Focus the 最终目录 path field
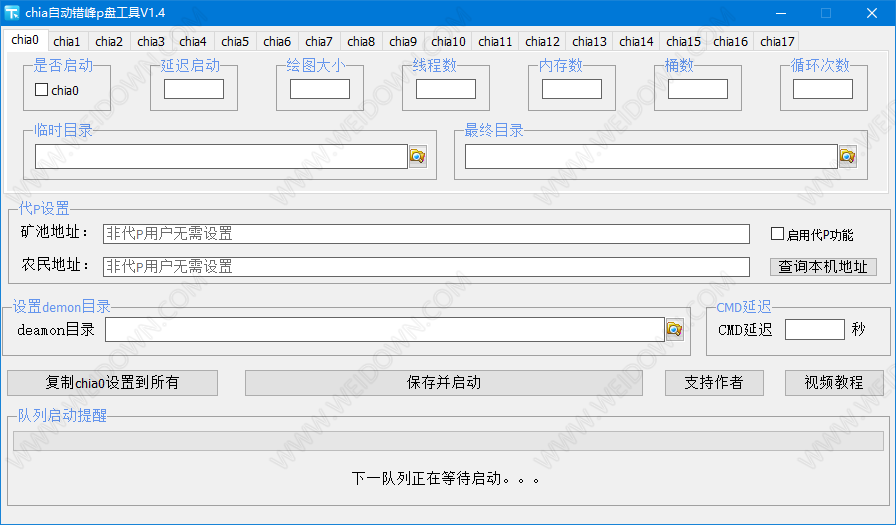 (651, 157)
